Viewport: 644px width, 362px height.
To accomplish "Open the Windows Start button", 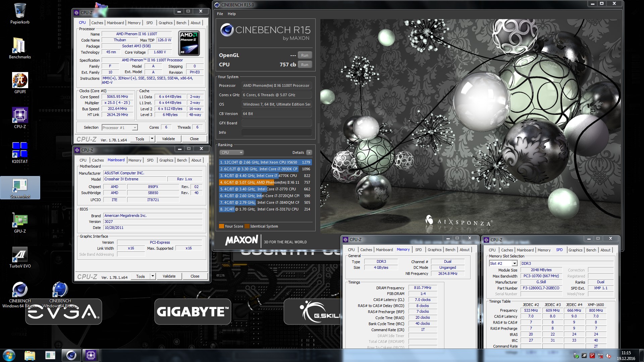I will 9,355.
